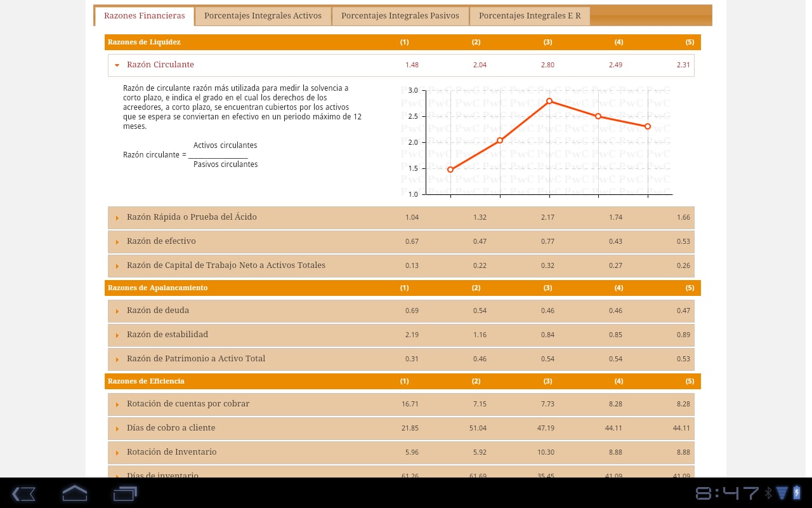Select column (1) header in Razones de Eficiencia

pos(404,381)
